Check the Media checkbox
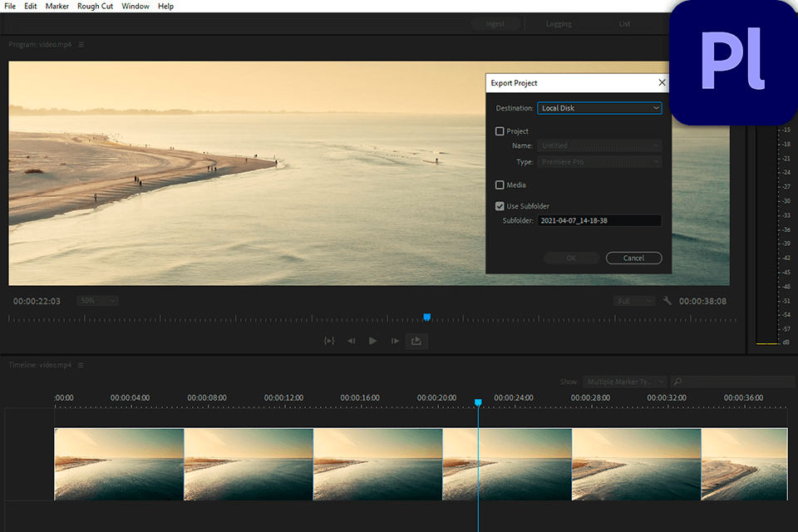 500,185
